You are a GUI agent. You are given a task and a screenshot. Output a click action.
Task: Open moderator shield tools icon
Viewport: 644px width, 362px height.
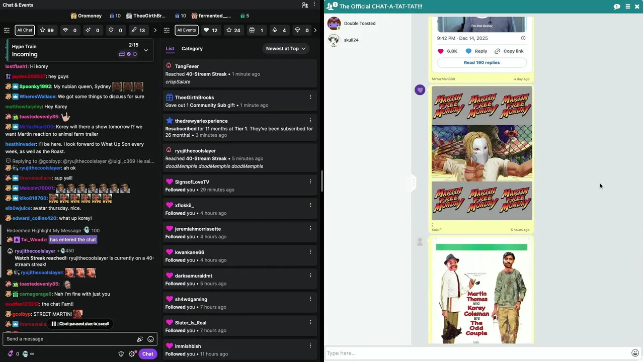coord(121,354)
